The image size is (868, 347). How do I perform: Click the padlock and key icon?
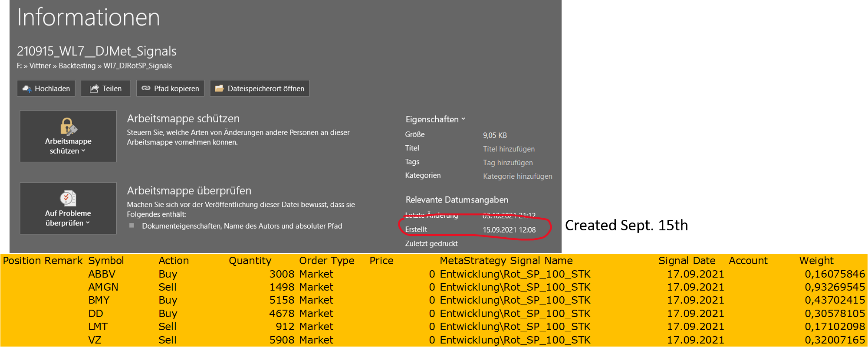(x=68, y=127)
